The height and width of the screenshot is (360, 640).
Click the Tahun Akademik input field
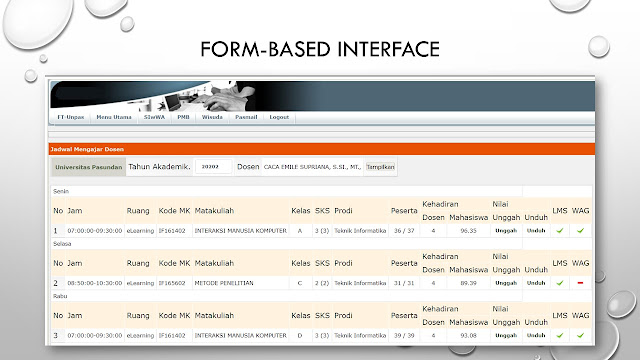pos(213,167)
